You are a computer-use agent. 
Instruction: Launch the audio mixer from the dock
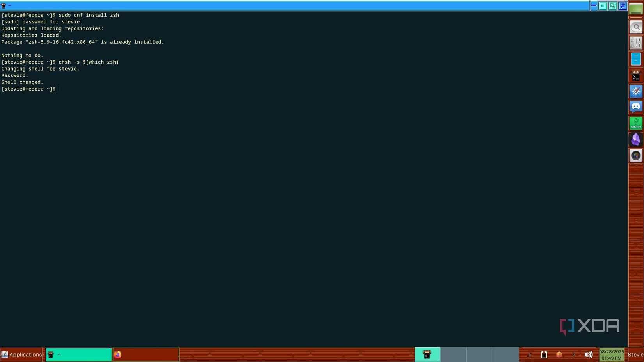click(x=635, y=43)
